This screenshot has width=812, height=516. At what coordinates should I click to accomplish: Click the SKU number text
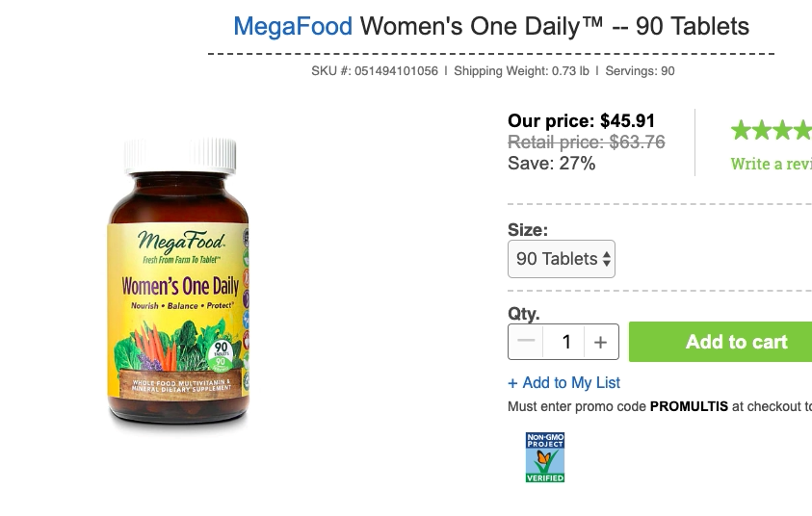[375, 71]
